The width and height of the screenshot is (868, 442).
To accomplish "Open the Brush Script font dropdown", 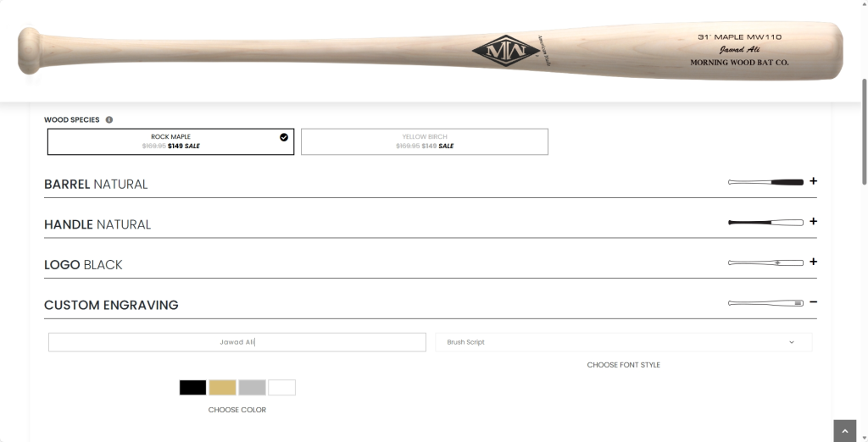I will [623, 342].
